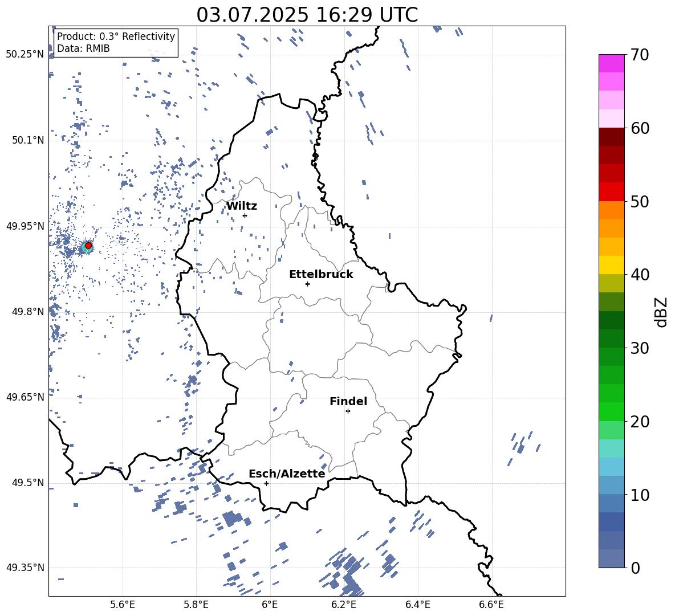
Task: Click the dBZ colorbar axis label
Action: coord(662,312)
